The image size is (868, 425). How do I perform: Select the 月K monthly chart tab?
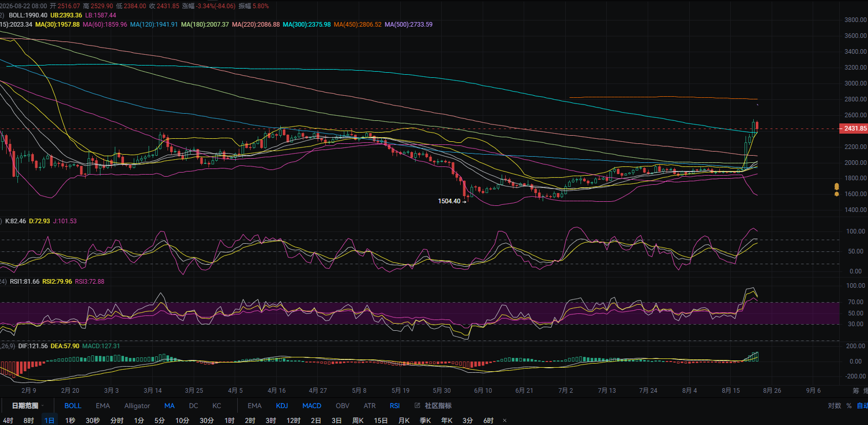click(x=404, y=420)
